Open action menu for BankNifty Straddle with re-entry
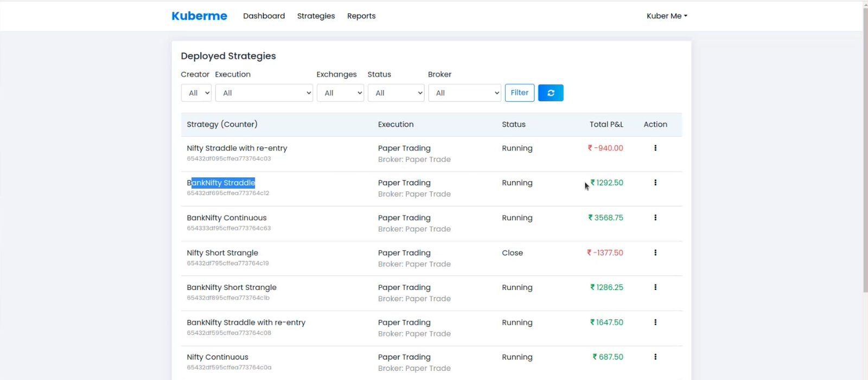The image size is (868, 380). click(655, 322)
